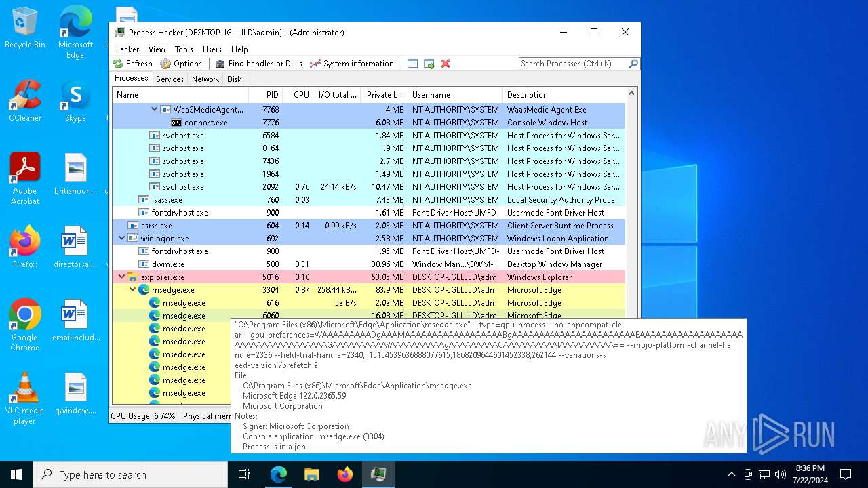Open the britishour image file on desktop
Screen dimensions: 868x488
click(75, 175)
